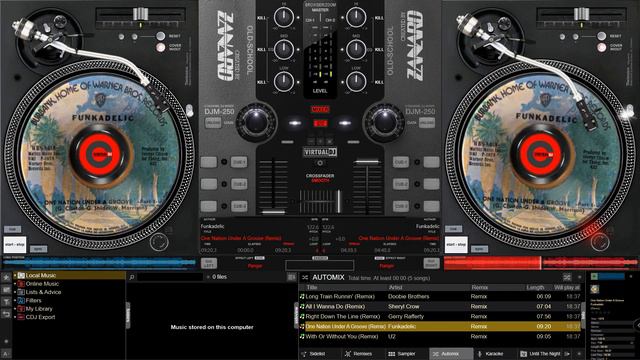
Task: Expand the Lists & Advice tree node
Action: (15, 292)
